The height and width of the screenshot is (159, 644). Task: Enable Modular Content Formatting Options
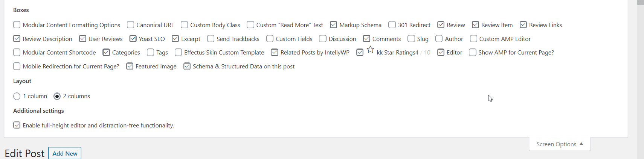17,25
